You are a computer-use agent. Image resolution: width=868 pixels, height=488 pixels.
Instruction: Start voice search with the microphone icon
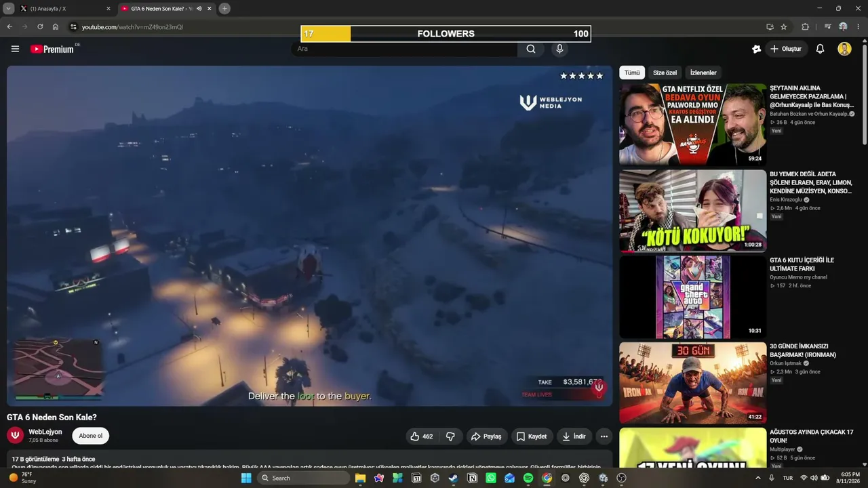pos(559,49)
